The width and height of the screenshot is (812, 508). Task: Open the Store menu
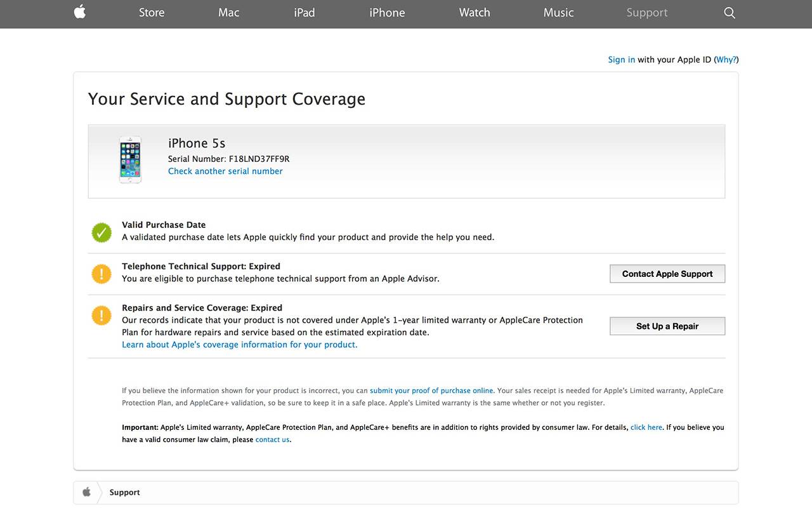tap(152, 13)
